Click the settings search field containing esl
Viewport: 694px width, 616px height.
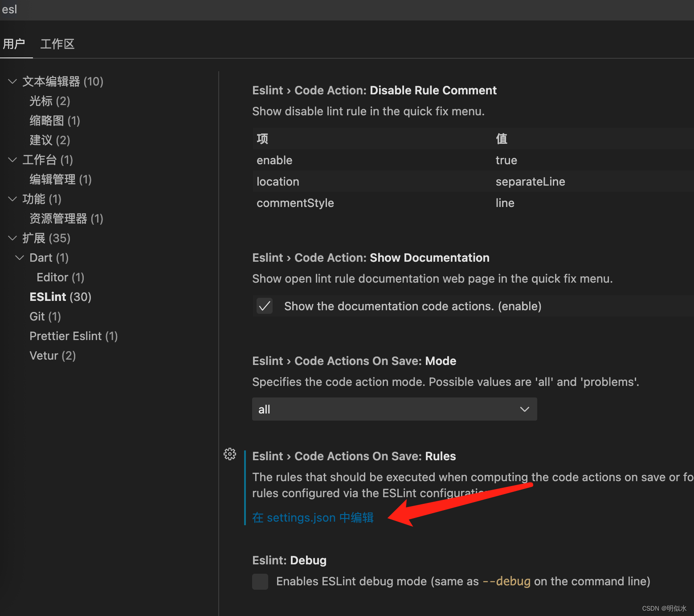pyautogui.click(x=347, y=10)
